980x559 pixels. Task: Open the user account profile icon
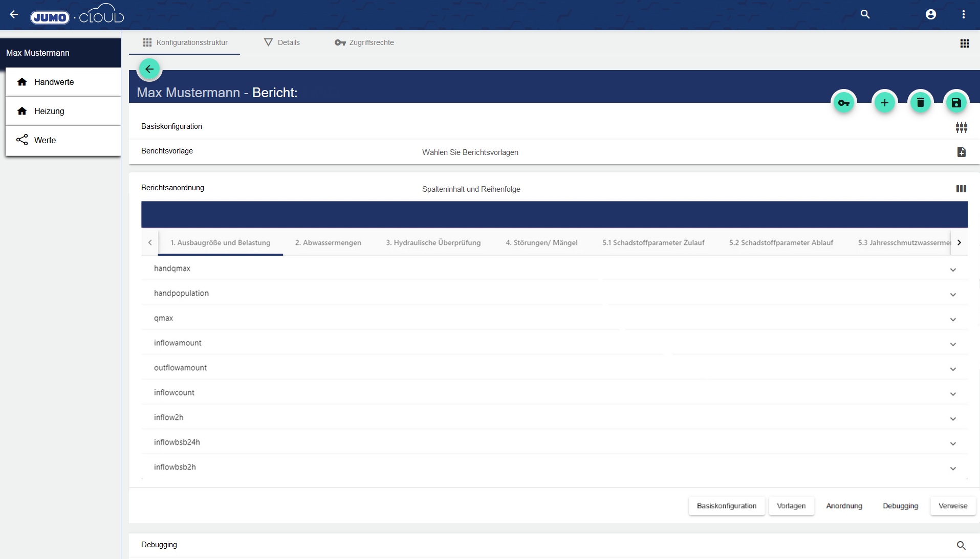click(931, 14)
